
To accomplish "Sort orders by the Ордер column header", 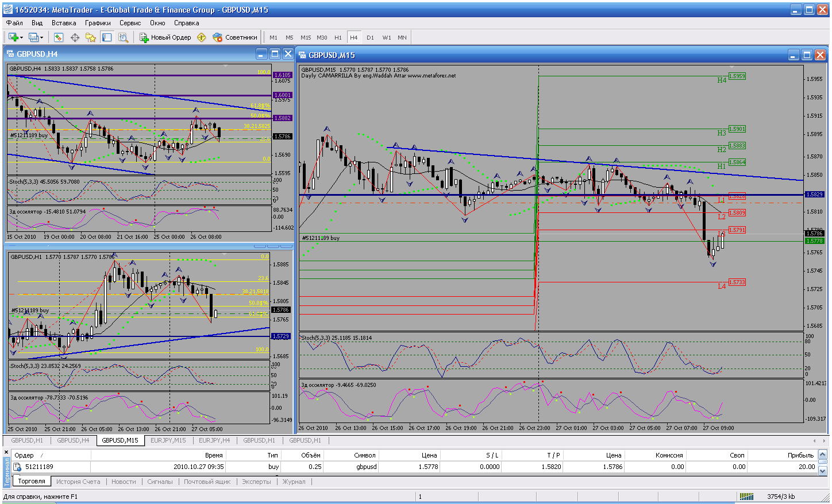I will [x=51, y=455].
